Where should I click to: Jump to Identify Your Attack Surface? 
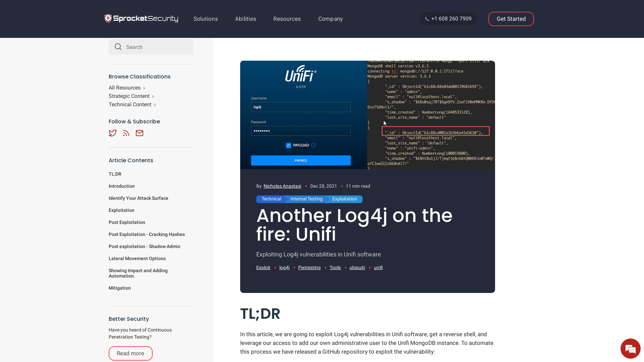pyautogui.click(x=139, y=198)
